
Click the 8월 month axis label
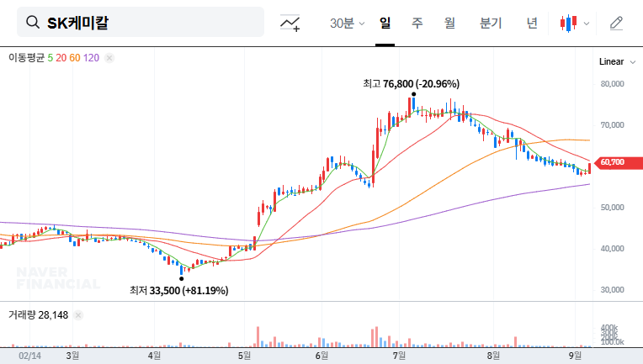click(x=493, y=356)
